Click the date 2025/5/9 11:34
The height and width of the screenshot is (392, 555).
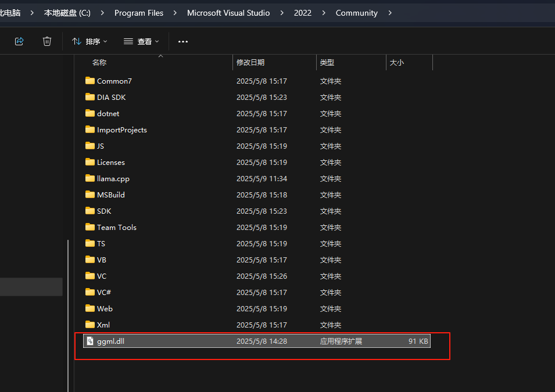tap(262, 179)
